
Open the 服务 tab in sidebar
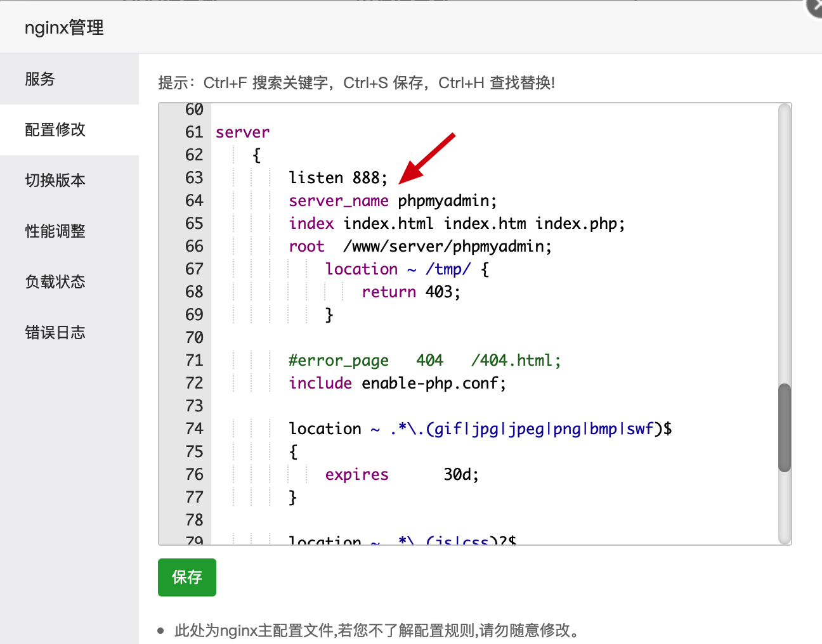40,79
